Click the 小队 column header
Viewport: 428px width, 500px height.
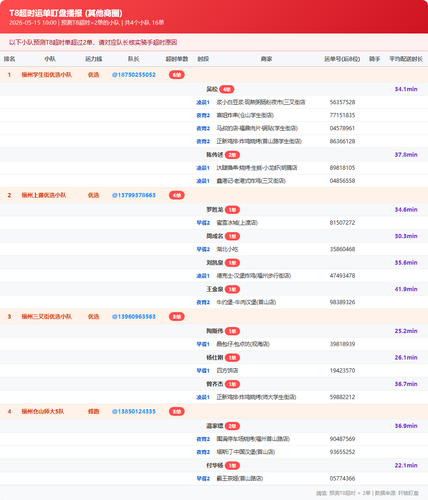tap(50, 59)
